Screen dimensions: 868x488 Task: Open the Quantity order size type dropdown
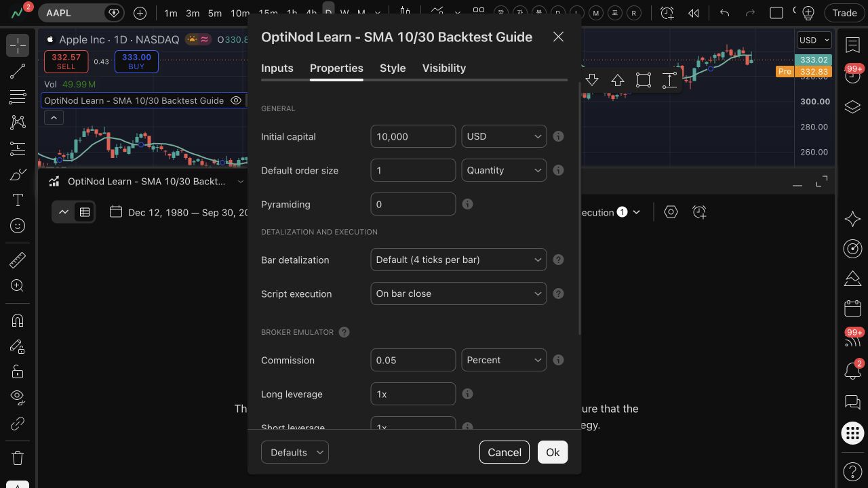click(504, 170)
